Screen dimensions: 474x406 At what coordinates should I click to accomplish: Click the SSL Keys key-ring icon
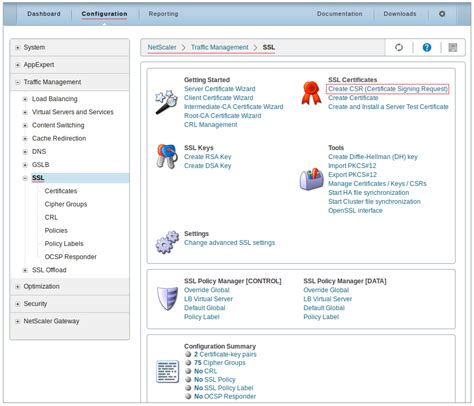click(167, 156)
